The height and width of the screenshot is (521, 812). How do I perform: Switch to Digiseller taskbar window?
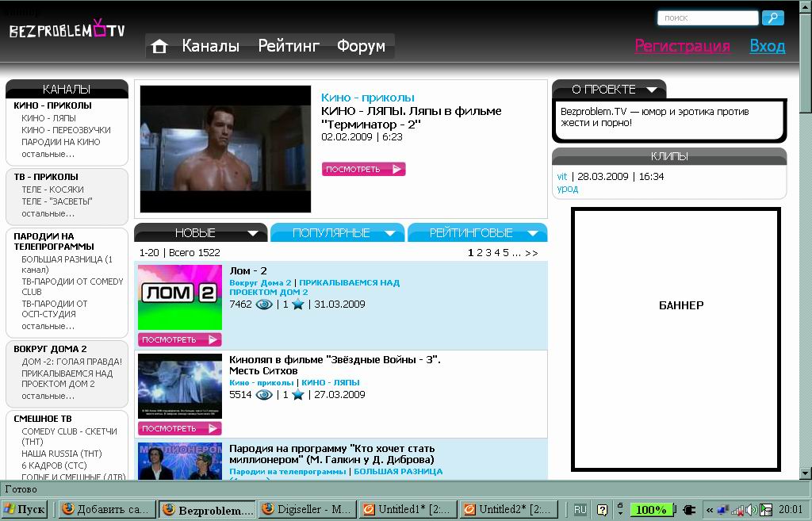point(308,510)
